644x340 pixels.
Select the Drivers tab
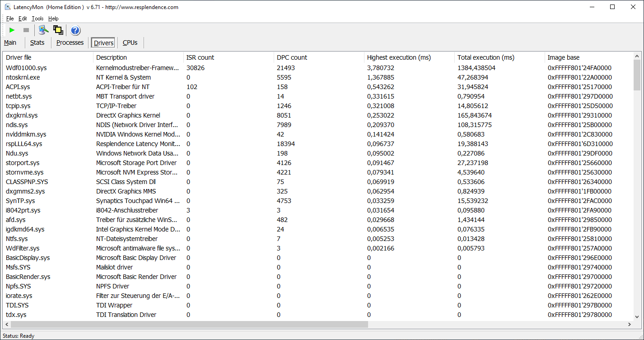103,43
